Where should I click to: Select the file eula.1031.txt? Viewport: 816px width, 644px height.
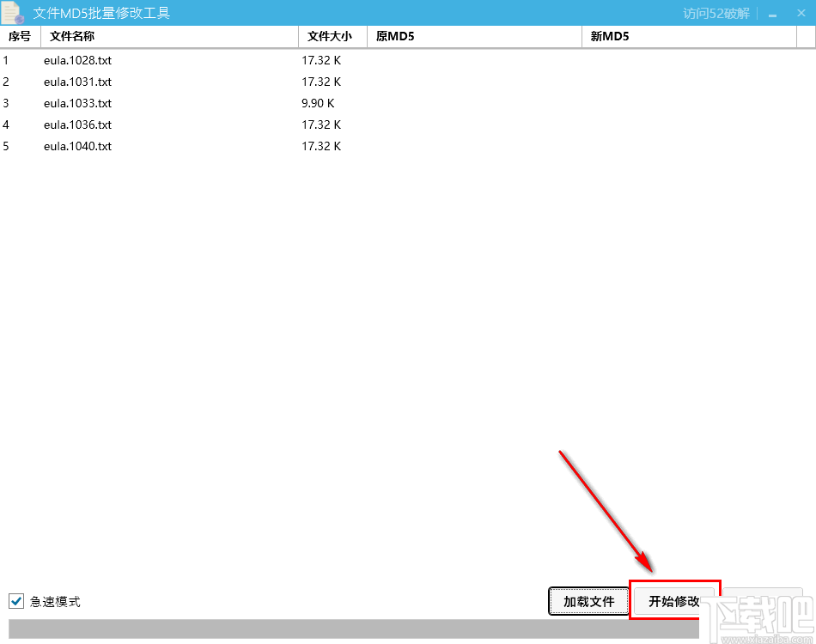click(77, 82)
